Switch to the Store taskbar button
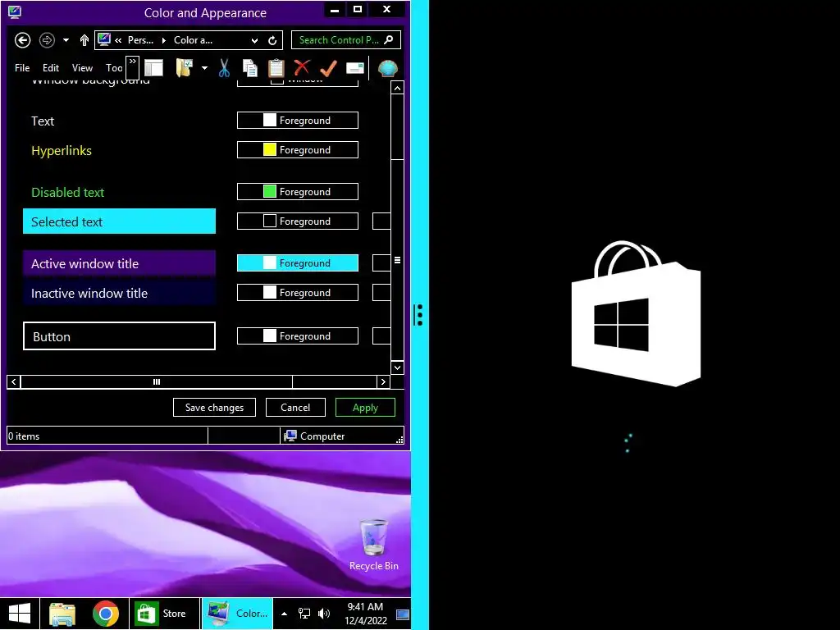The image size is (840, 630). click(163, 614)
